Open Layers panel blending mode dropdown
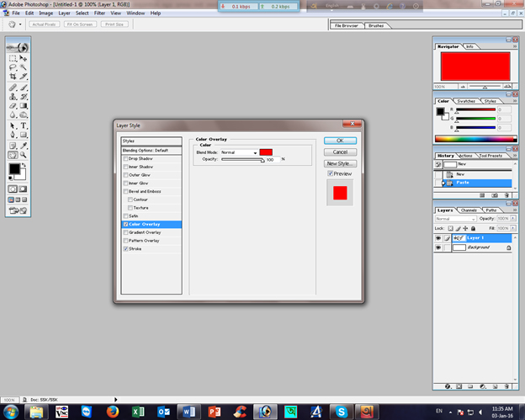 (455, 219)
